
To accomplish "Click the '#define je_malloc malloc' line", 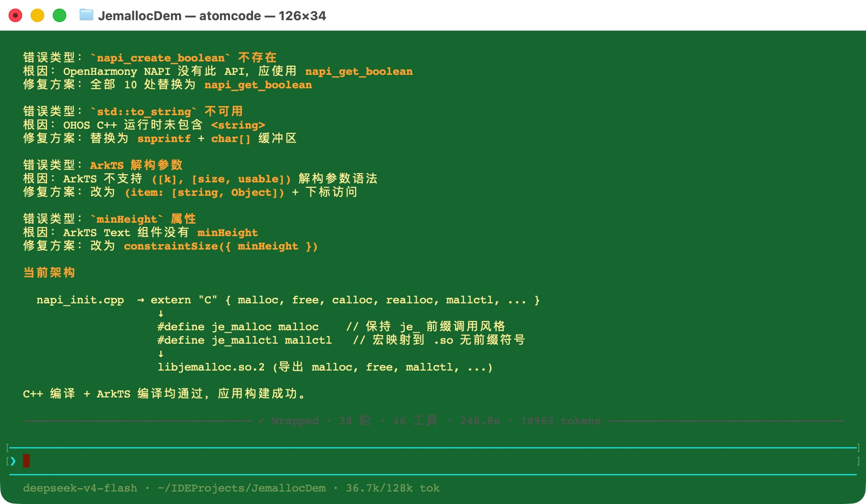I will tap(238, 327).
